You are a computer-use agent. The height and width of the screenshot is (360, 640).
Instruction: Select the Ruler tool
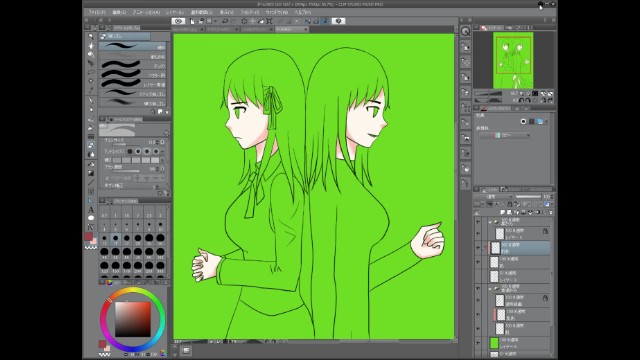tap(91, 200)
